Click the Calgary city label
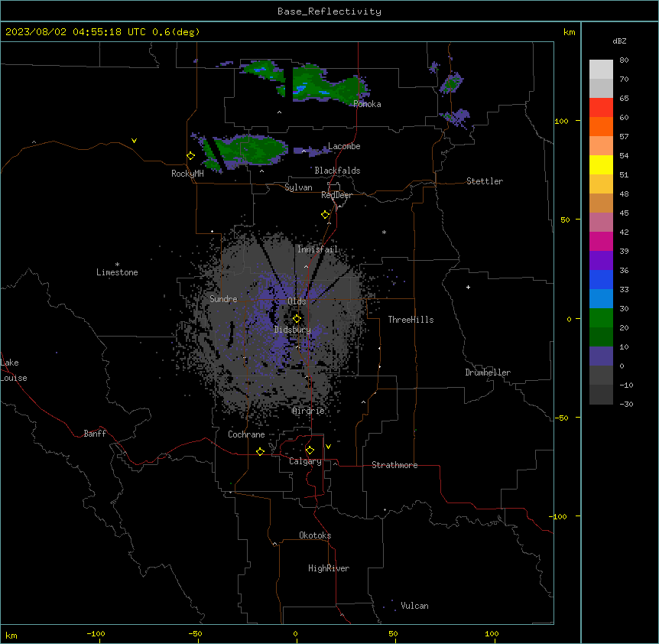This screenshot has width=659, height=644. 305,461
